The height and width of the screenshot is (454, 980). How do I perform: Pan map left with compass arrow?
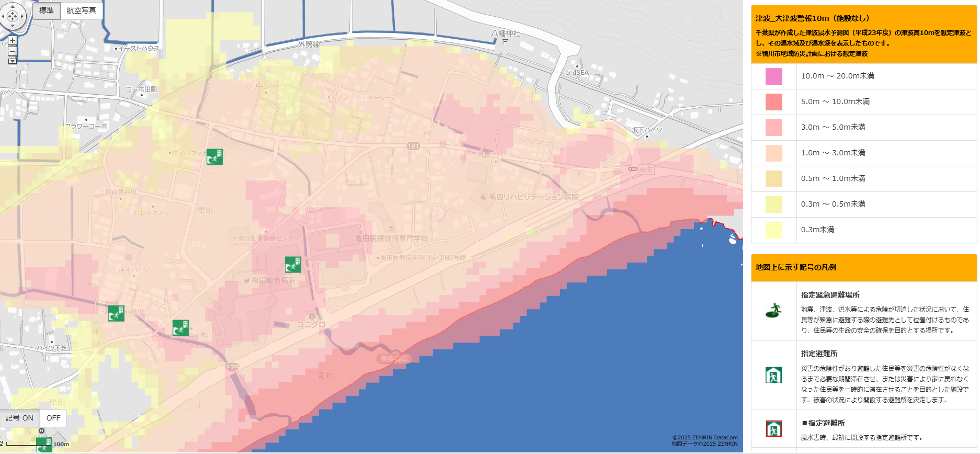click(3, 16)
